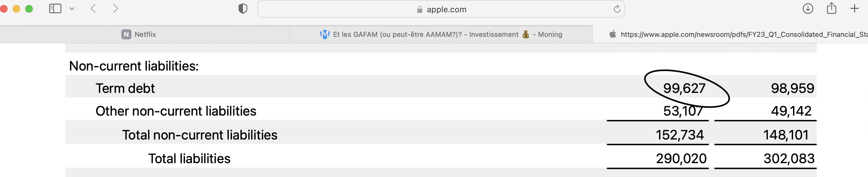This screenshot has height=177, width=868.
Task: Click the circled 99,627 term debt value
Action: (x=684, y=88)
